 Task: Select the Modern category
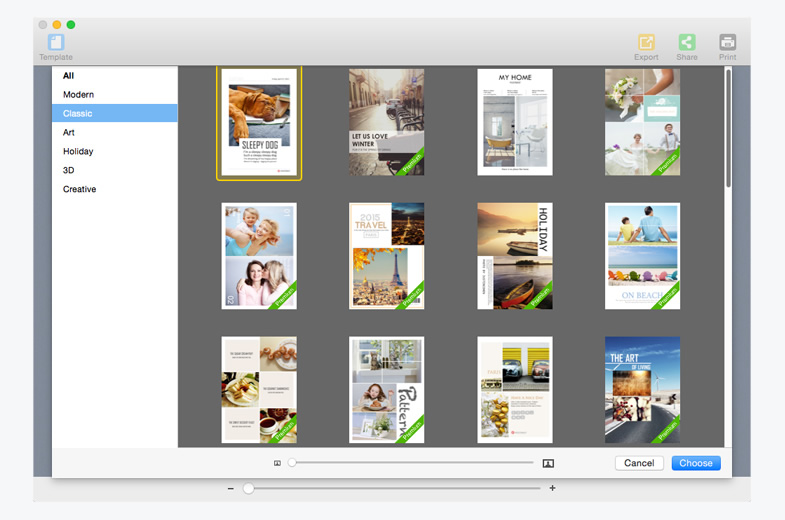[x=78, y=95]
